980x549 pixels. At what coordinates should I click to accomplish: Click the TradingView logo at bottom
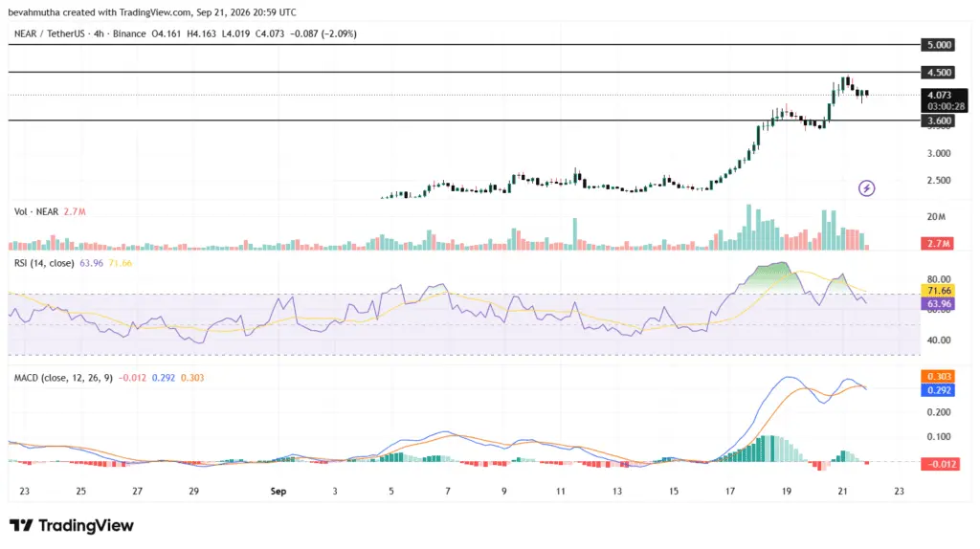(x=71, y=525)
